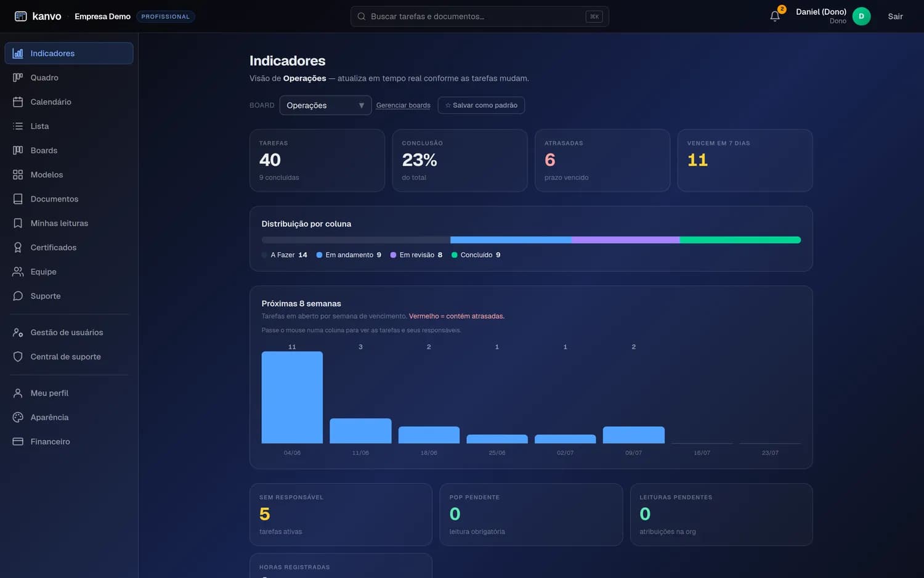Open the notifications bell

[775, 17]
